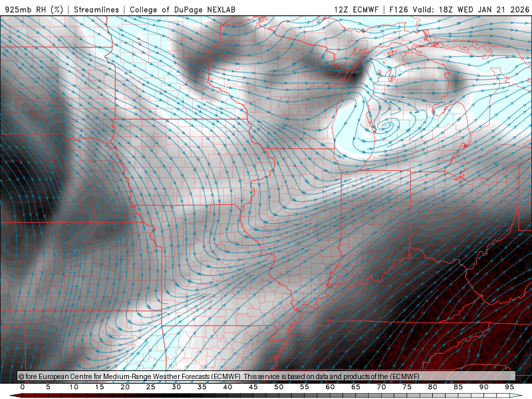Click the streamline vortex center over Michigan
This screenshot has width=532, height=399.
(x=386, y=126)
